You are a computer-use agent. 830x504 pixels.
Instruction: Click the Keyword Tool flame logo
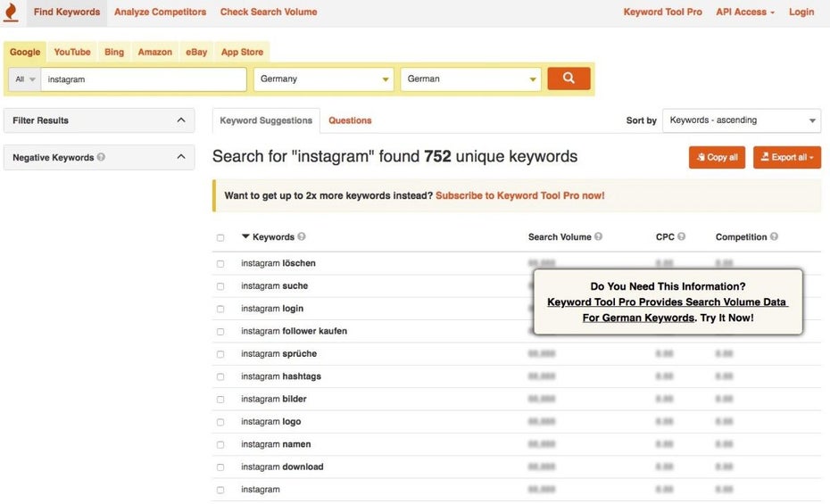point(11,12)
